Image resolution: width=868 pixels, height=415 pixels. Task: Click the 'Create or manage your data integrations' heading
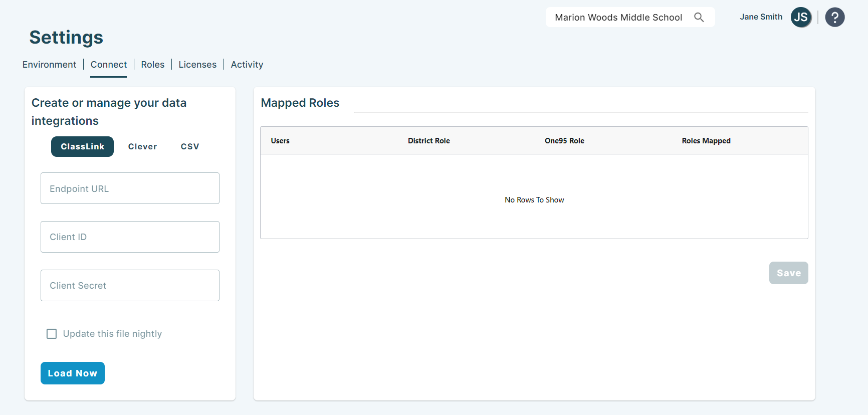(x=109, y=112)
